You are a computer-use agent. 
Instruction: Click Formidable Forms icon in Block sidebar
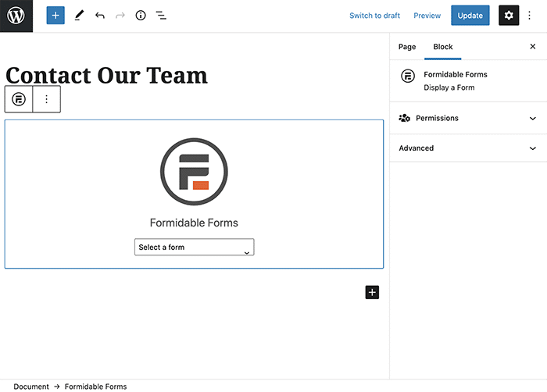point(408,76)
